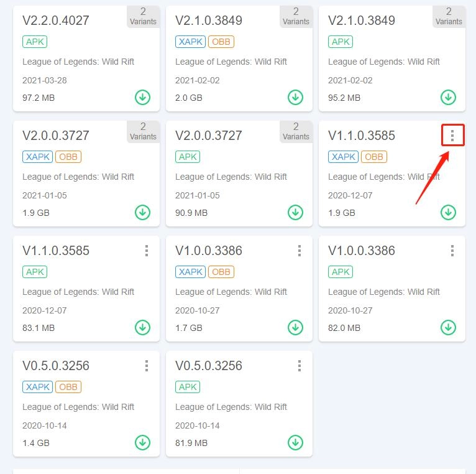Download the 95.2 MB V2.1.0.3849 APK

tap(448, 98)
